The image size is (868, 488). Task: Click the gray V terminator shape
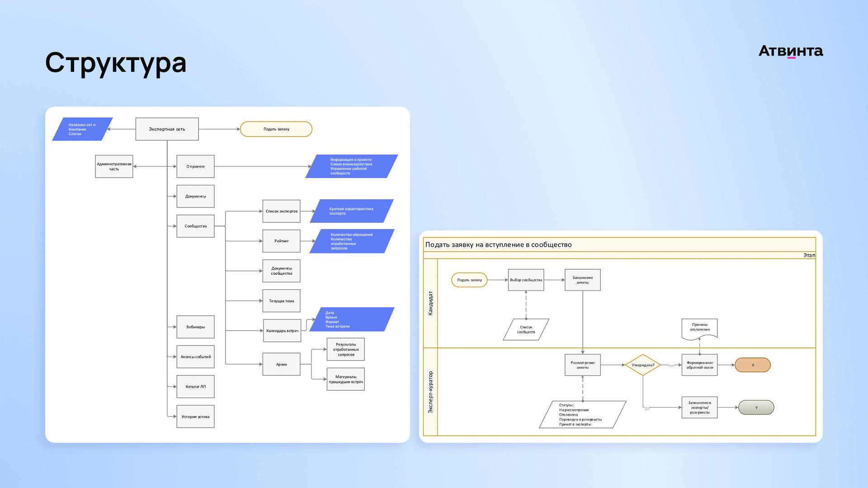coord(756,408)
